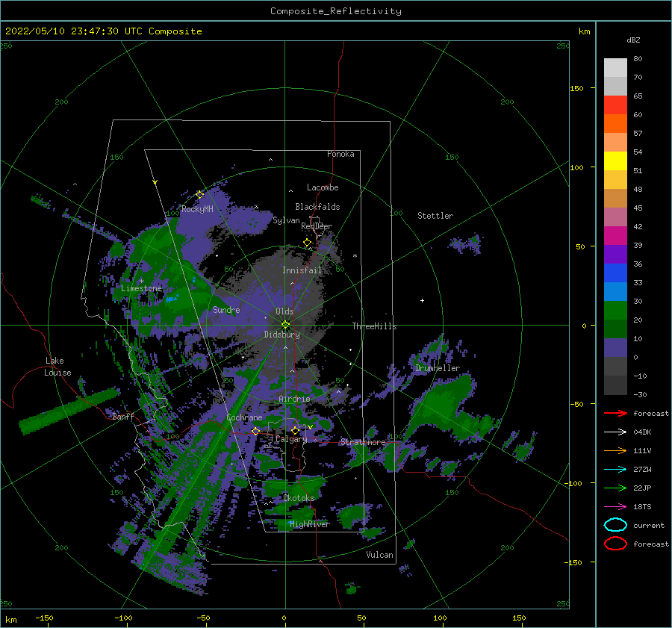Click the bright yellow dBZ legend swatch
Viewport: 672px width, 628px height.
pos(615,161)
